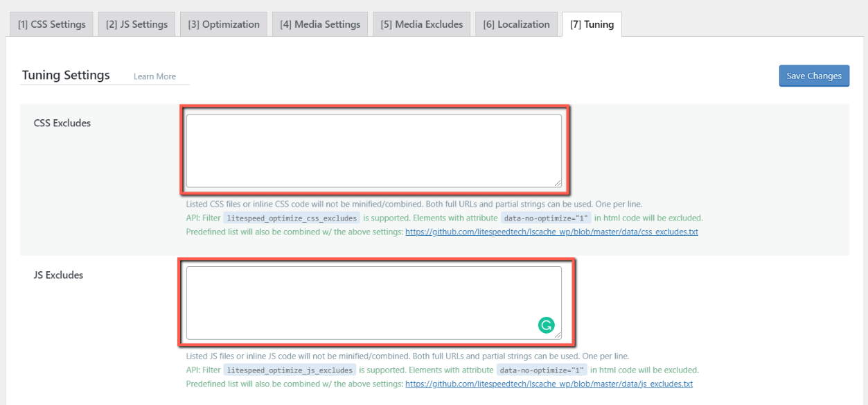
Task: Open the js_excludes.txt GitHub link
Action: [549, 384]
